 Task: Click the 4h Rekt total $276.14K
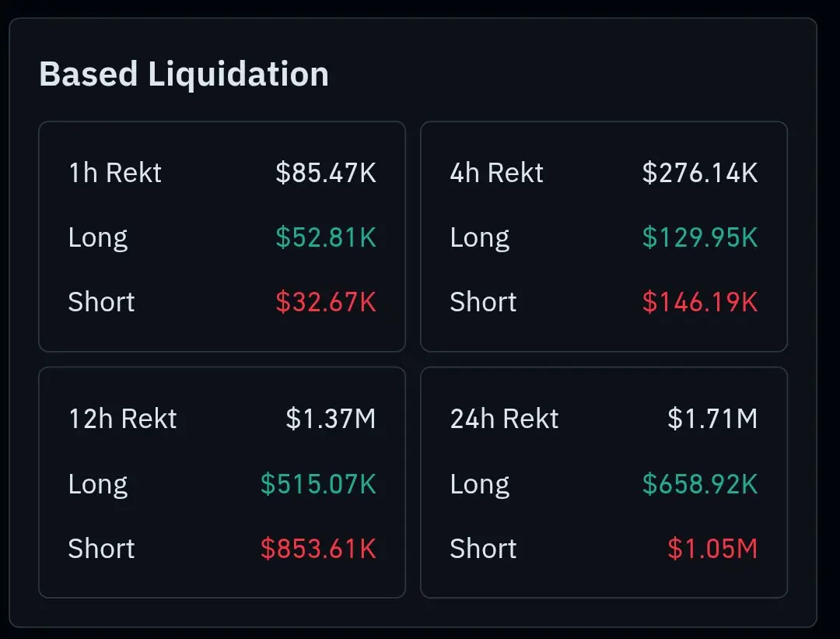[x=700, y=173]
